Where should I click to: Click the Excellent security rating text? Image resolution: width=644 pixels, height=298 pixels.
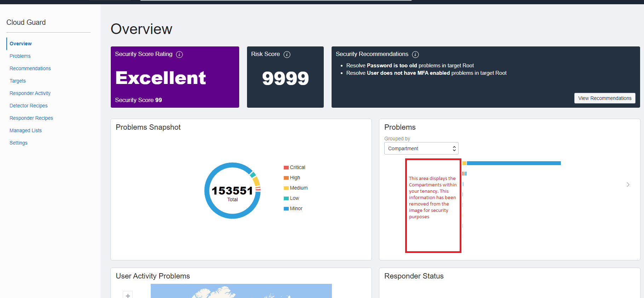pyautogui.click(x=161, y=78)
